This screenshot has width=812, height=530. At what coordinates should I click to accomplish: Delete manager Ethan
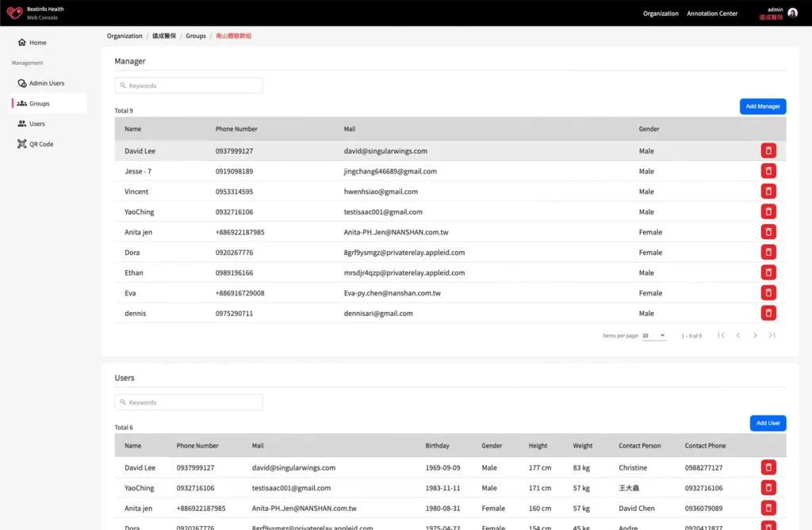(x=768, y=273)
